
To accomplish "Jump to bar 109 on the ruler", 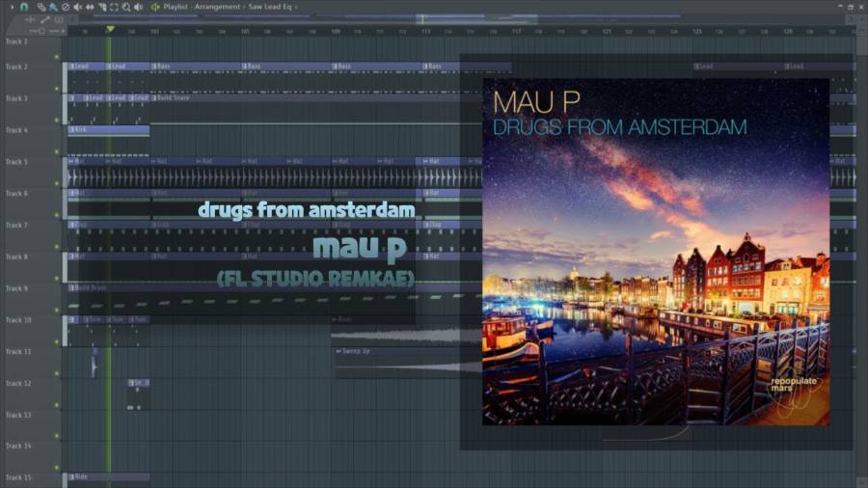I will pyautogui.click(x=336, y=32).
